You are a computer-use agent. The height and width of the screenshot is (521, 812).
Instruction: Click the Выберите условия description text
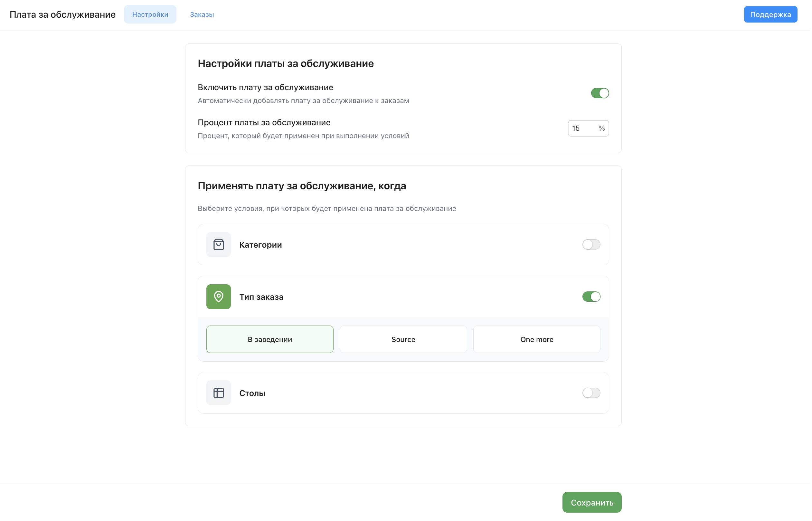[328, 209]
